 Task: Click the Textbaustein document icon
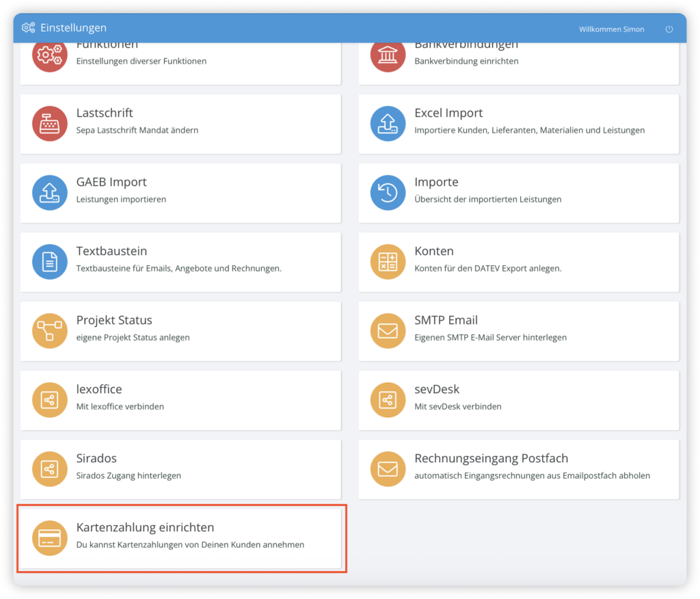coord(50,262)
